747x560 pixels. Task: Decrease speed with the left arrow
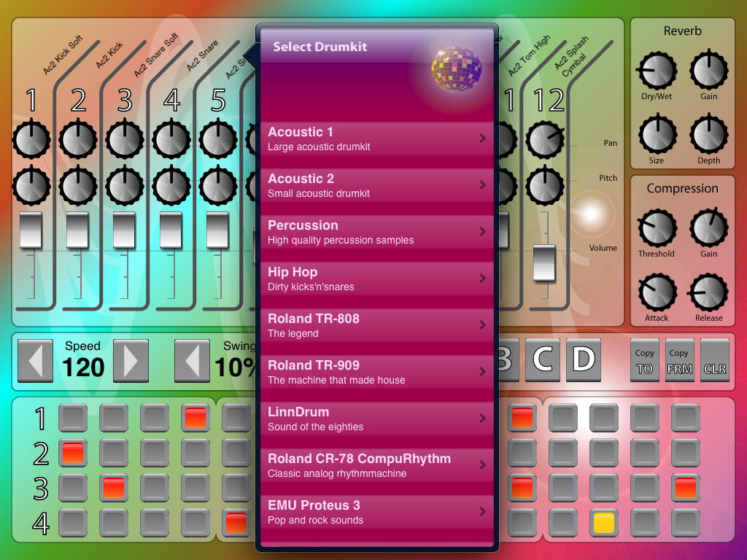click(x=35, y=361)
